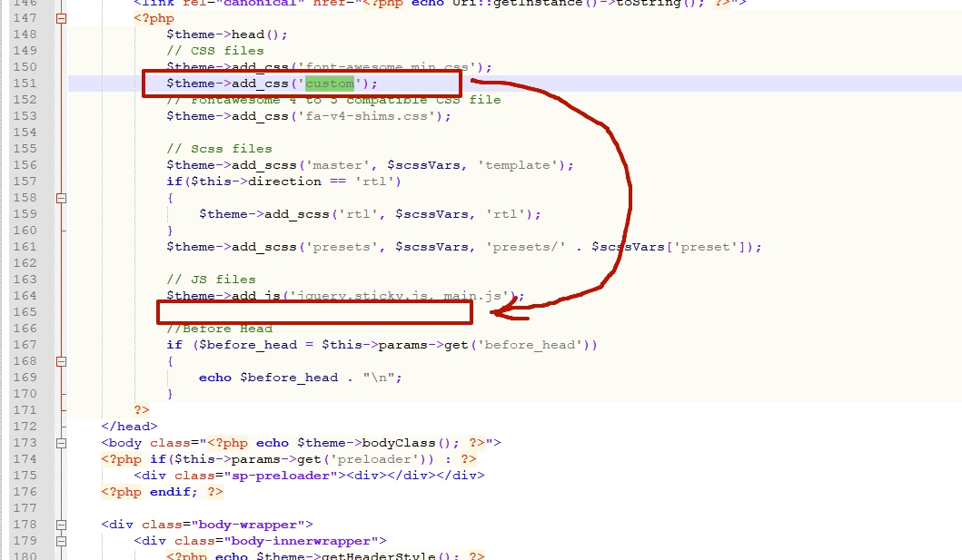
Task: Click the highlighted word 'custom' on line 151
Action: click(329, 84)
